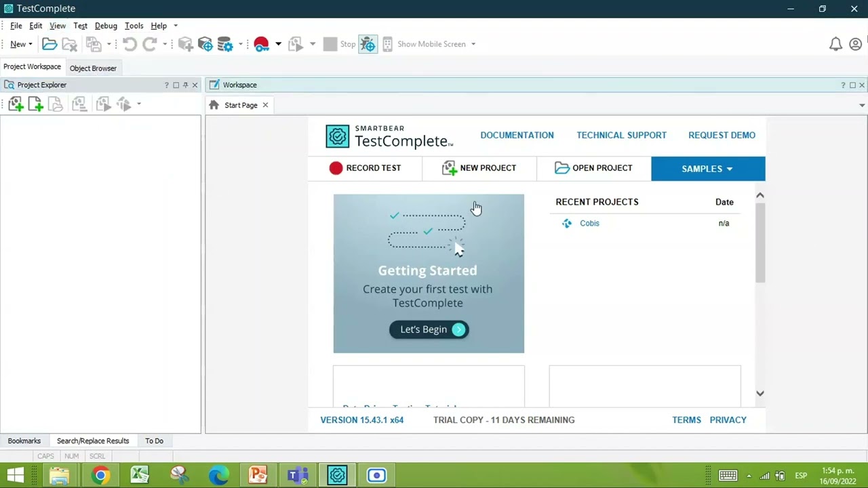Open the Debug menu

click(106, 26)
